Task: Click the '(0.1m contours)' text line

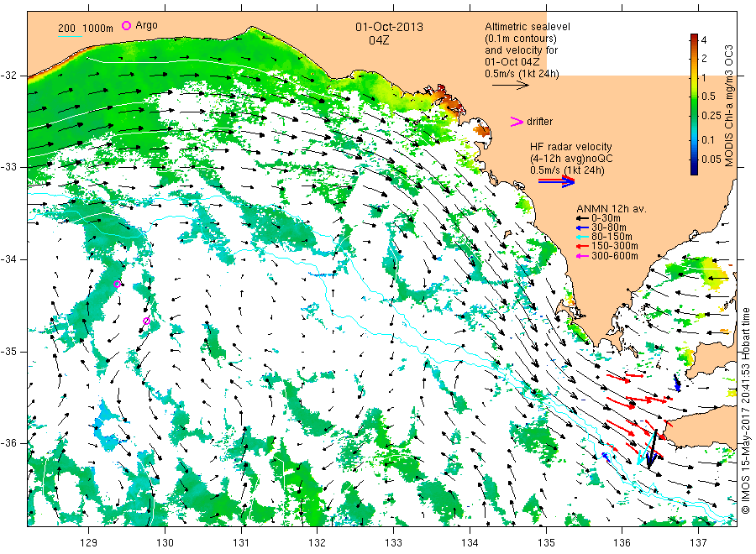Action: pos(521,39)
